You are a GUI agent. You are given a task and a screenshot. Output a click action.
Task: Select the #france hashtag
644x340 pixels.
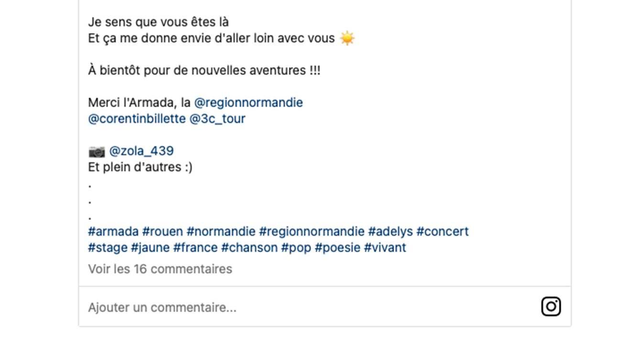(x=195, y=248)
